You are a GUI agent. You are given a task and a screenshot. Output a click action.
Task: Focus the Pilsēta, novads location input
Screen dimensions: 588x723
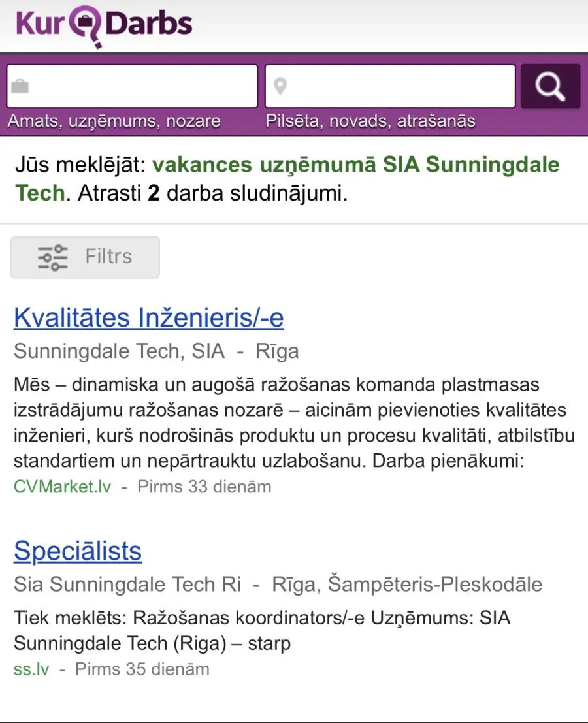tap(390, 86)
